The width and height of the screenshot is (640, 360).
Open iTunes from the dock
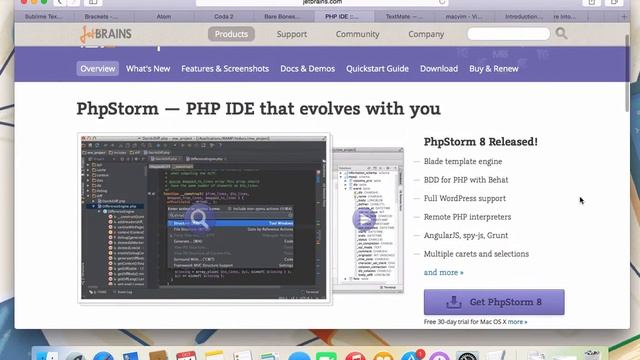point(355,355)
